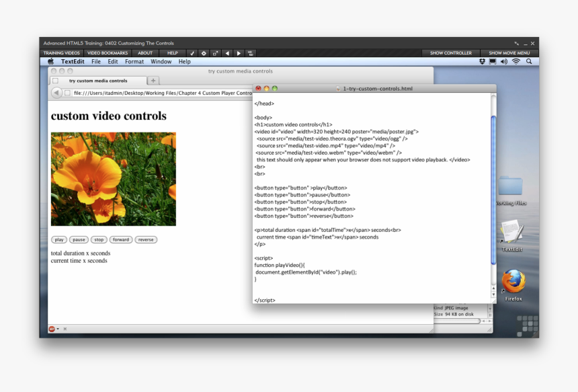Viewport: 578px width, 392px height.
Task: Click the forward button below the video
Action: [121, 239]
